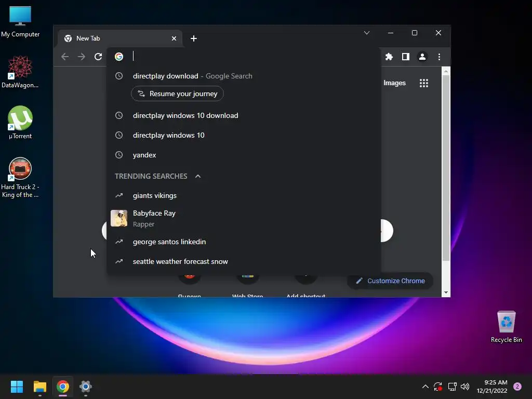Click the Babyface Ray thumbnail image
This screenshot has height=399, width=532.
click(x=119, y=218)
